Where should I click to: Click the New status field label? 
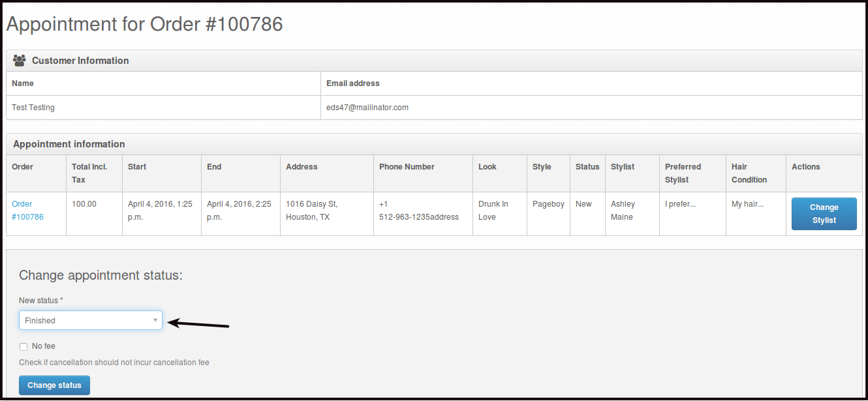pos(41,301)
